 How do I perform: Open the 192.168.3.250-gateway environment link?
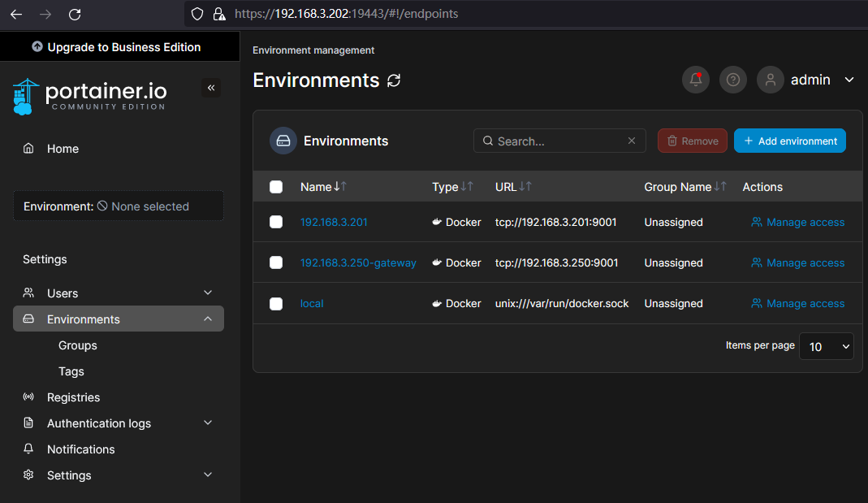tap(358, 262)
